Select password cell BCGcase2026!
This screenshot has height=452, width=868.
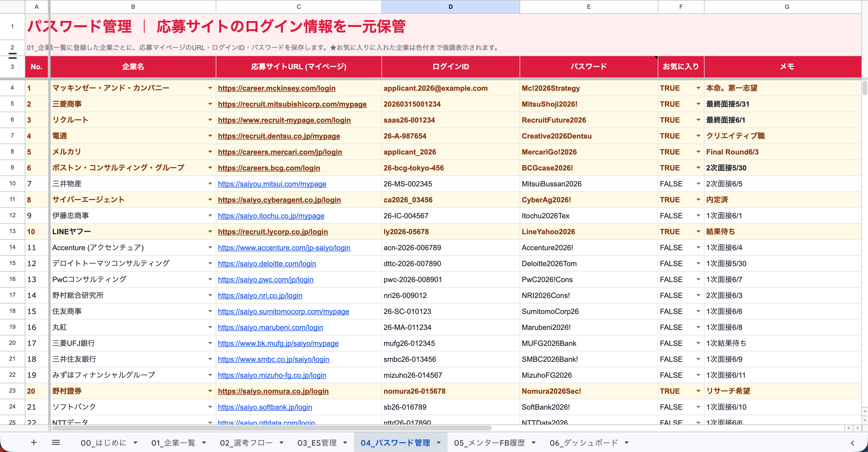point(589,168)
